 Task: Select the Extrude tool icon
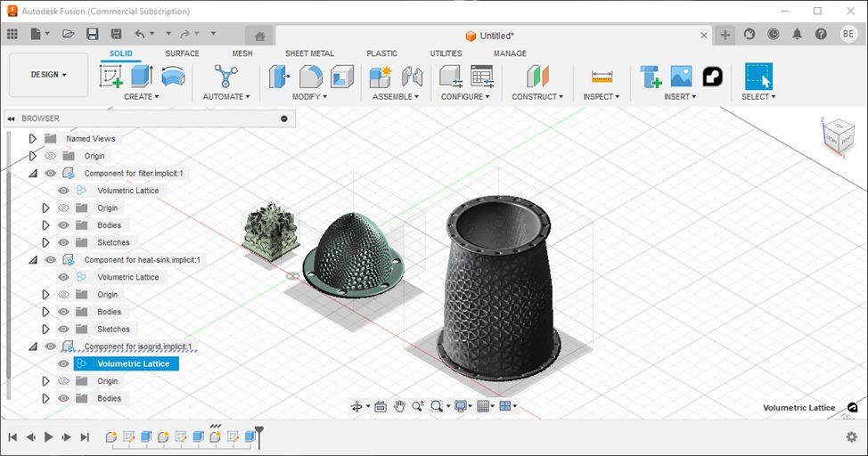point(142,77)
